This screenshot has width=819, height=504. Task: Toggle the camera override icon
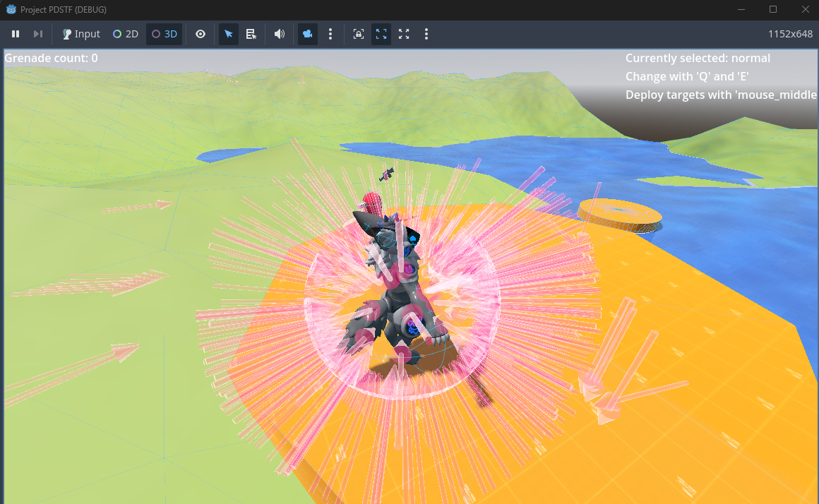click(x=307, y=34)
